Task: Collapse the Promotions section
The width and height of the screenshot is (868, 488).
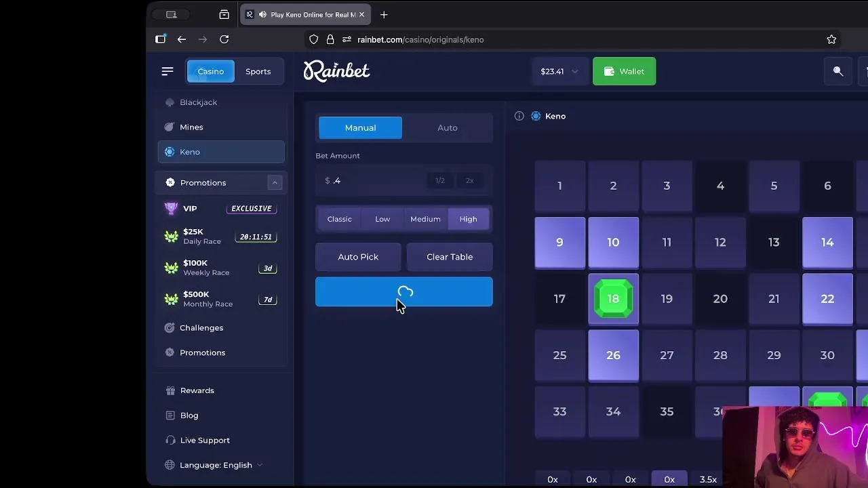Action: point(275,182)
